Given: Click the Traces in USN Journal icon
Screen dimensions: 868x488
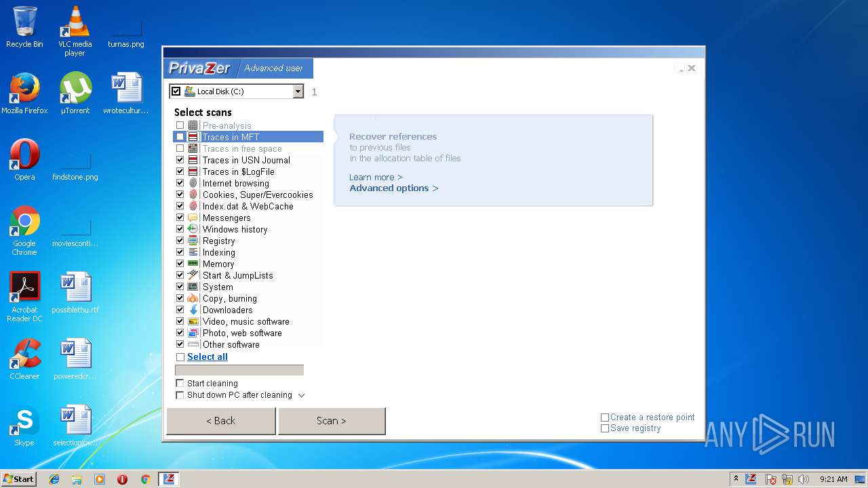Looking at the screenshot, I should (193, 160).
